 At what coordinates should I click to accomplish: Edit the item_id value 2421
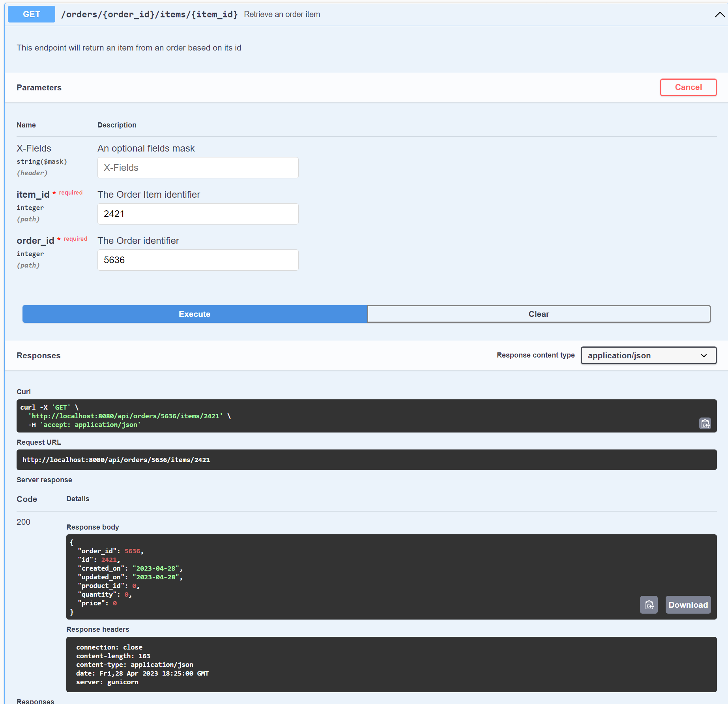click(x=198, y=214)
